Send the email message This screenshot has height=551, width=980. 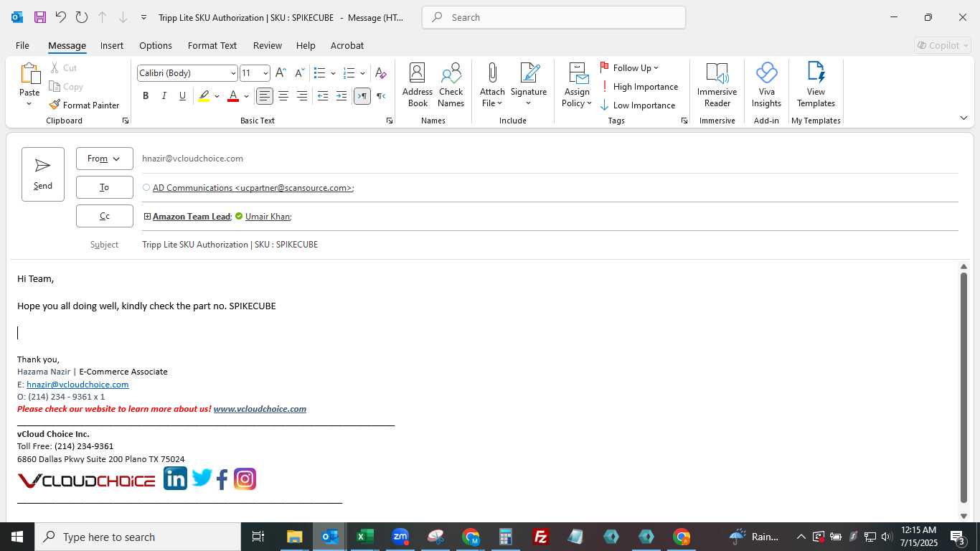click(x=43, y=174)
